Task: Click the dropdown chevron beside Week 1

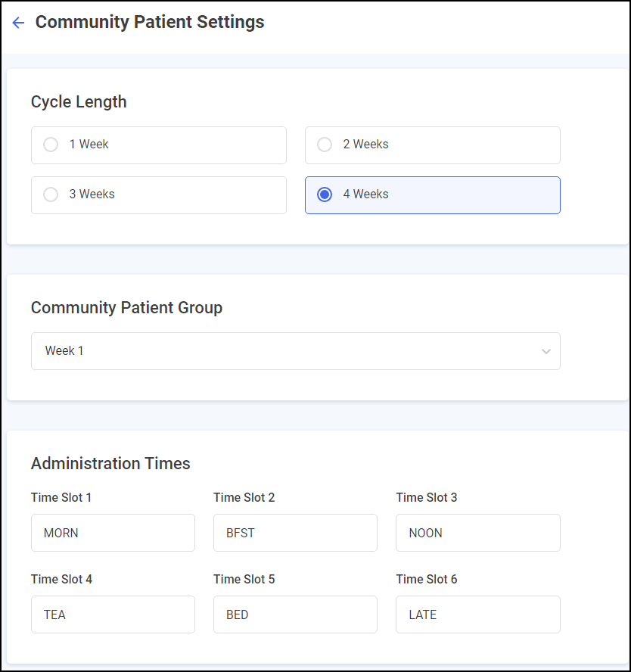Action: click(546, 351)
